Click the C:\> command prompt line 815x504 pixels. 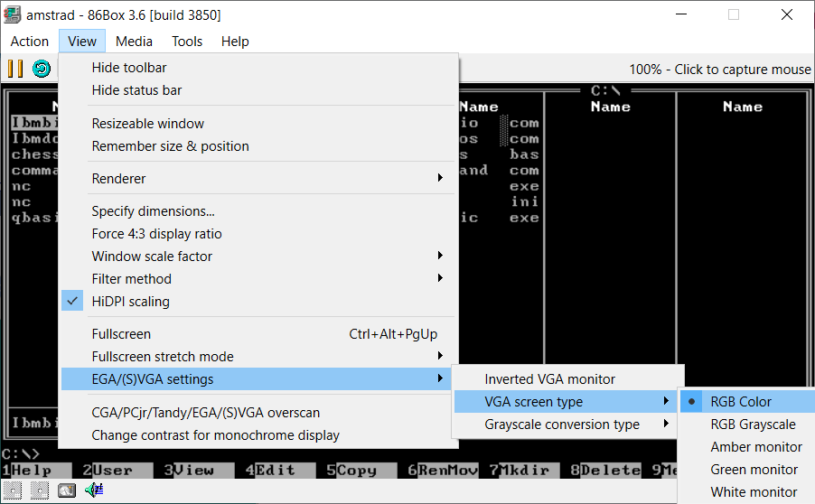tap(21, 454)
